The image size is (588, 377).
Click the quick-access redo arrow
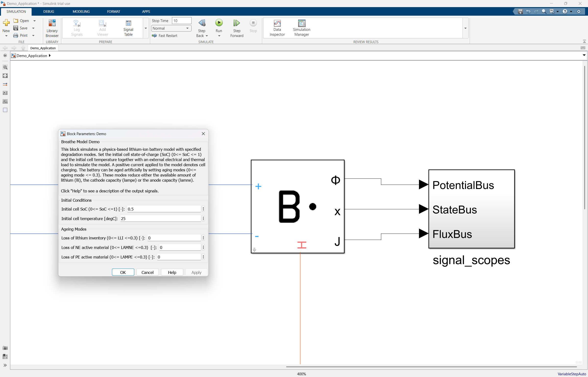coord(536,12)
